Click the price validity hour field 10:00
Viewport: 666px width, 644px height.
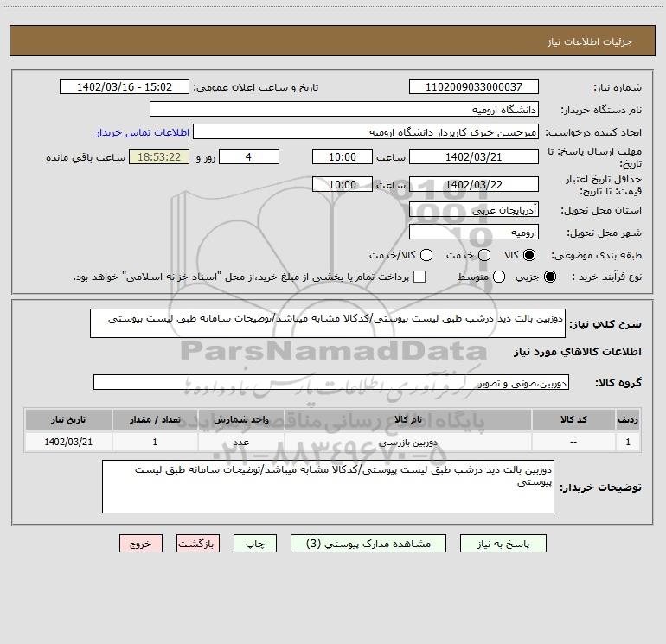343,184
